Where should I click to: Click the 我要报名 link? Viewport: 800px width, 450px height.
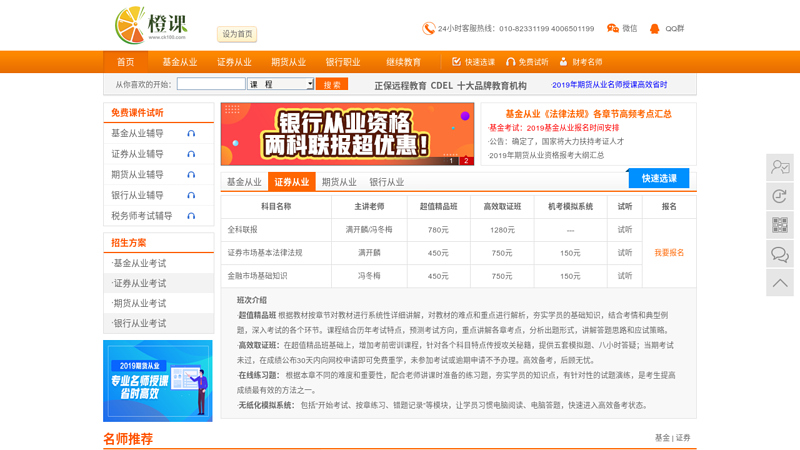(669, 253)
